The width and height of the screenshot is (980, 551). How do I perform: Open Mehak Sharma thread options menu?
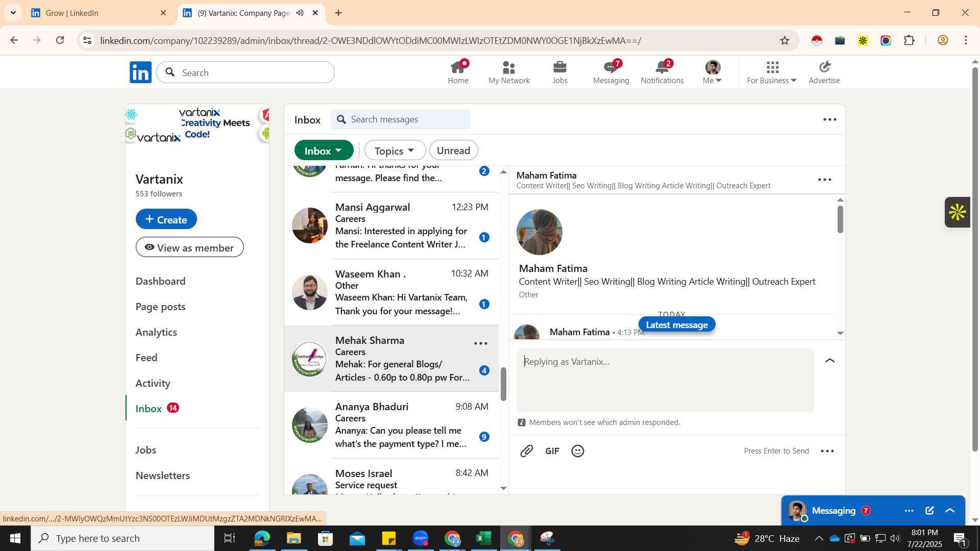[481, 343]
